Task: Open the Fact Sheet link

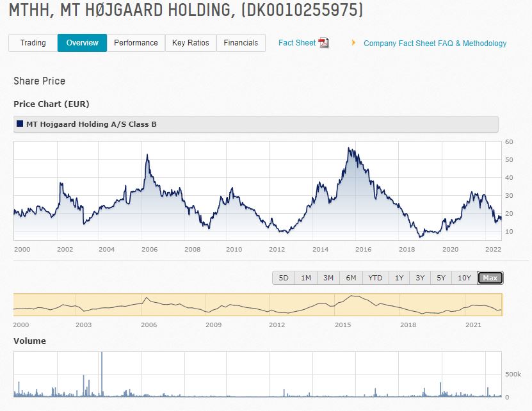Action: pos(296,43)
